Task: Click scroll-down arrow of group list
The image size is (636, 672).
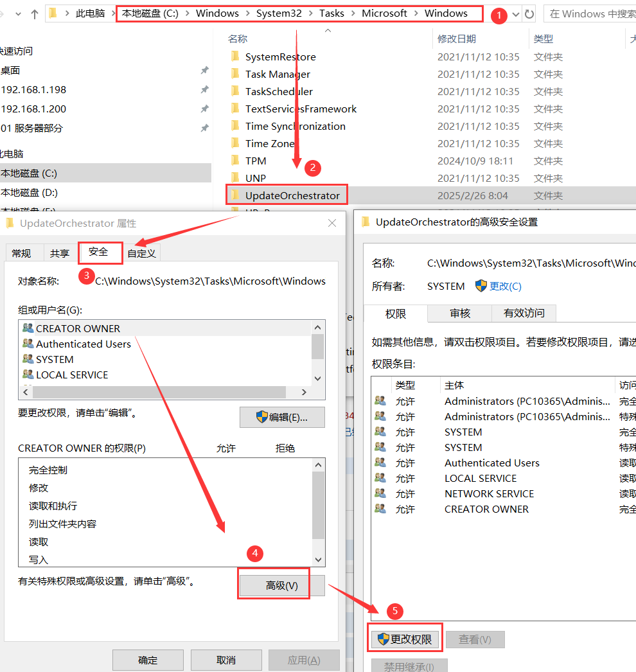Action: 317,378
